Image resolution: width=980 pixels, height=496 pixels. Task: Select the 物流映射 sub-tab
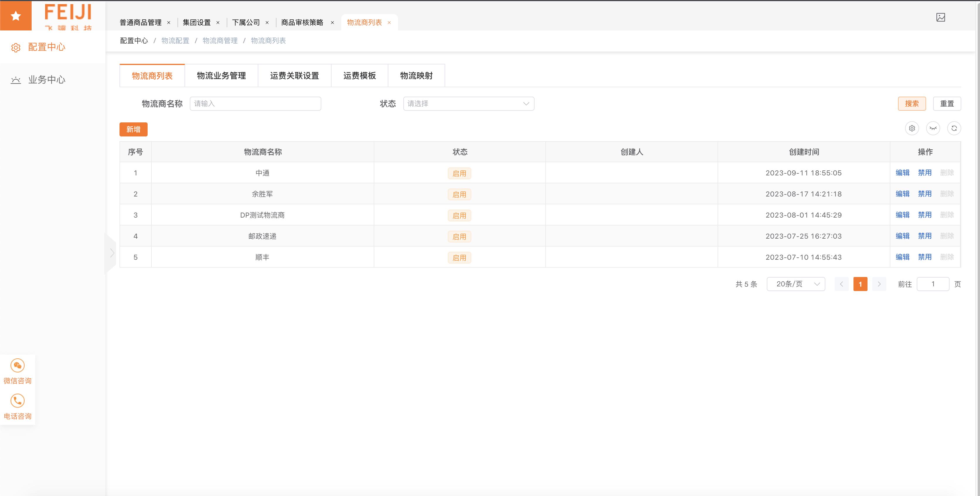coord(416,76)
